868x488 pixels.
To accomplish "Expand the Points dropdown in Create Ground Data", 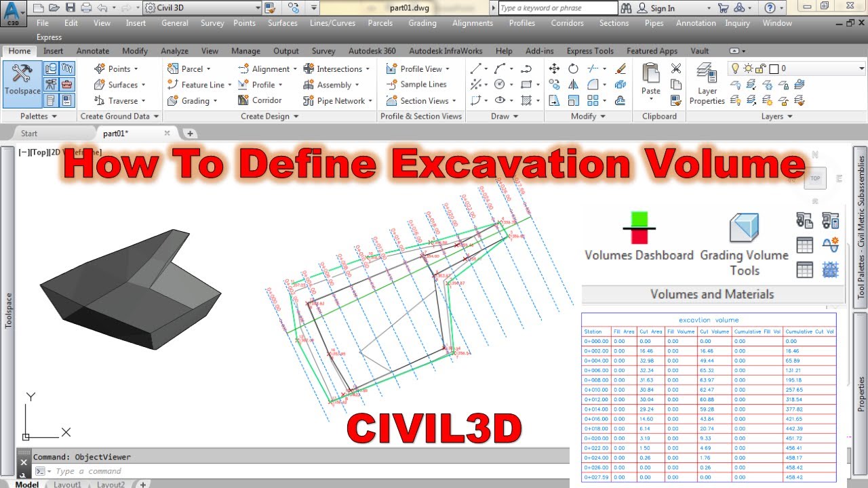I will [x=136, y=68].
